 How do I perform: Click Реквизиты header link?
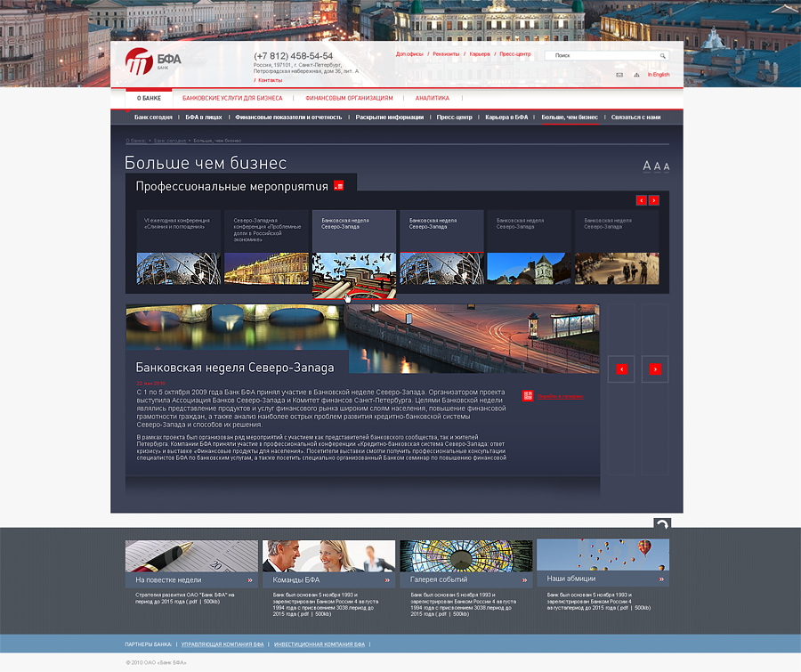click(446, 54)
